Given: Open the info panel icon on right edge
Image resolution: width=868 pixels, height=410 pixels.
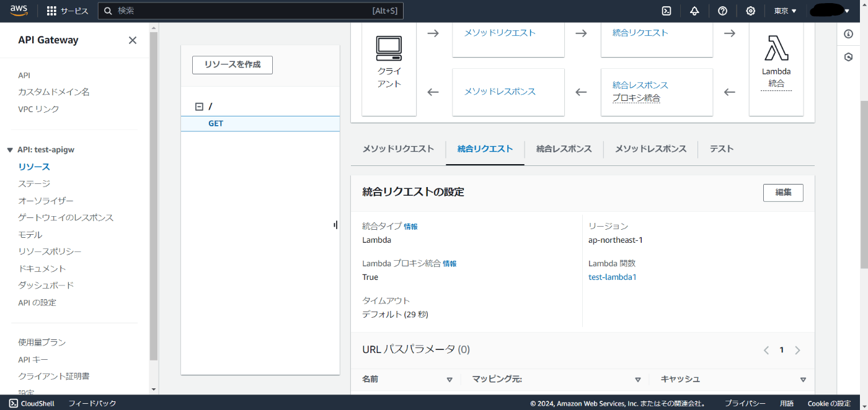Looking at the screenshot, I should (849, 34).
